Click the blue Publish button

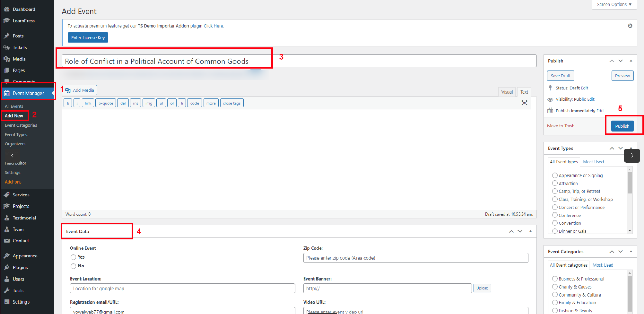(622, 126)
